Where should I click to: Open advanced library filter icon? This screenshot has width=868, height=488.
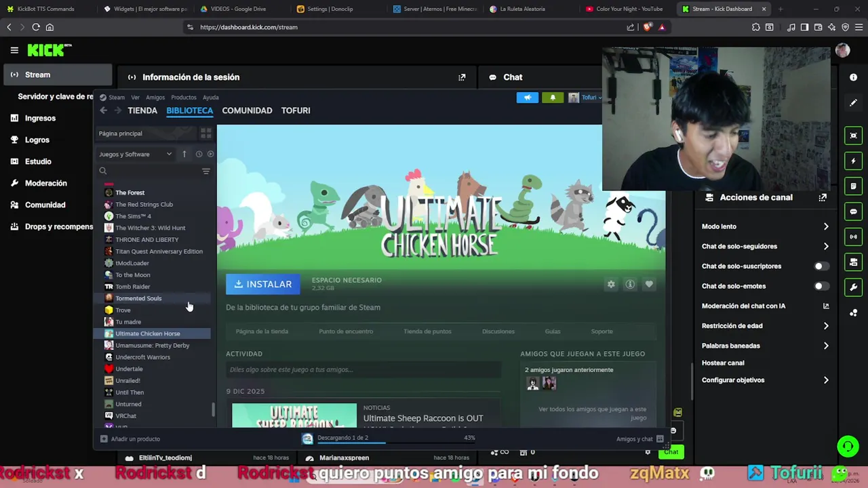pos(206,171)
